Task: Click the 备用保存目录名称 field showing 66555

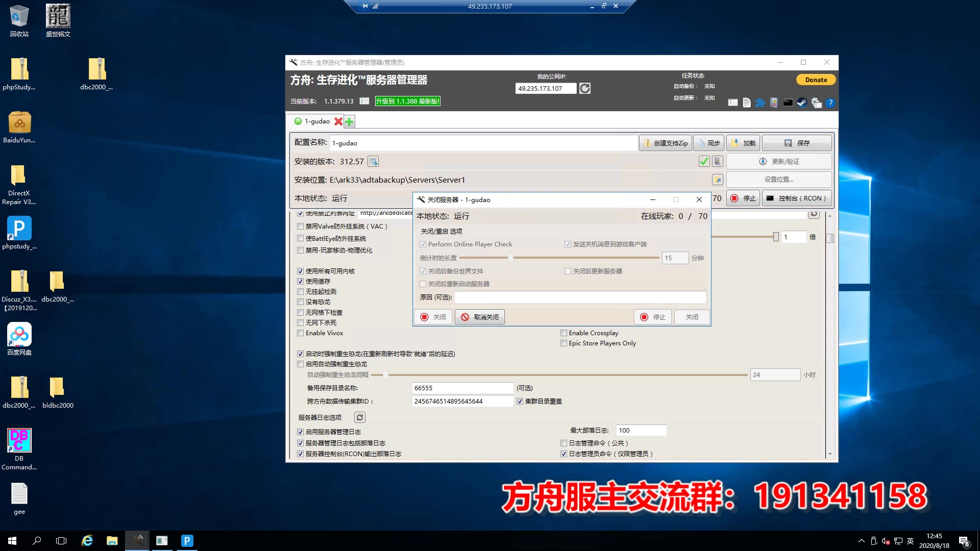Action: (x=462, y=388)
